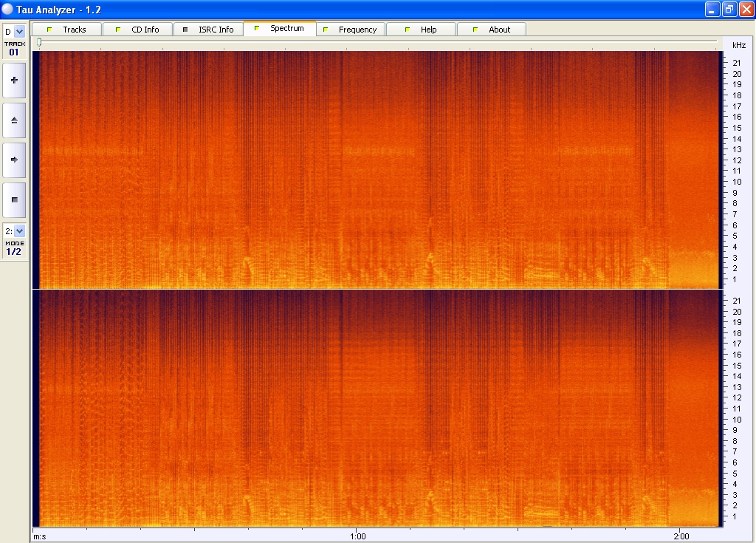756x543 pixels.
Task: Click the 2:00 mark on the time axis
Action: click(x=681, y=535)
